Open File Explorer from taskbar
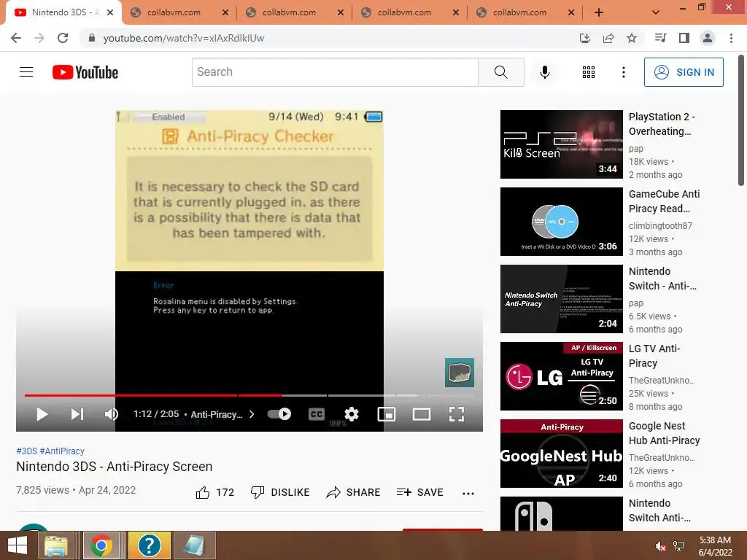This screenshot has width=747, height=560. (56, 545)
